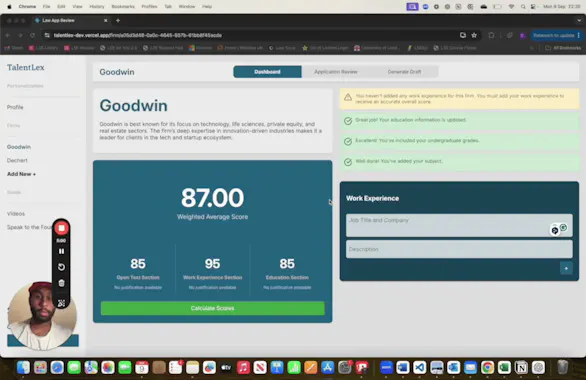The image size is (586, 380).
Task: Open Chrome extensions puzzle icon
Action: [491, 35]
